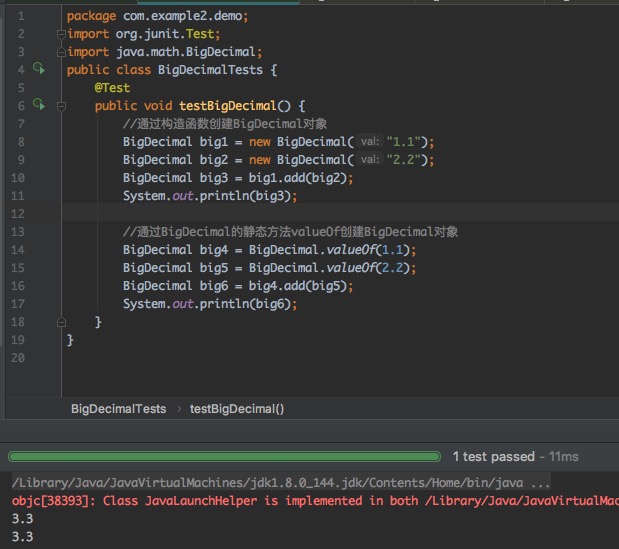Click the breadcrumb chevron separator

coord(178,408)
